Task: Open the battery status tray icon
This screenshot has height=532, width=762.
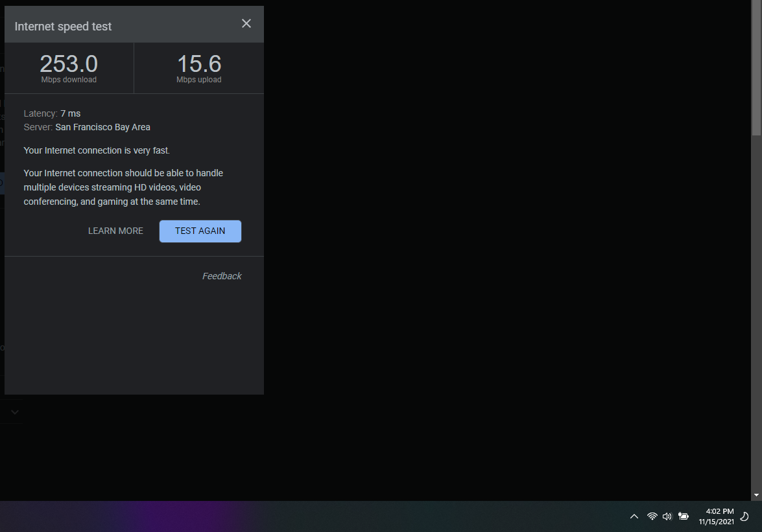Action: [x=684, y=516]
